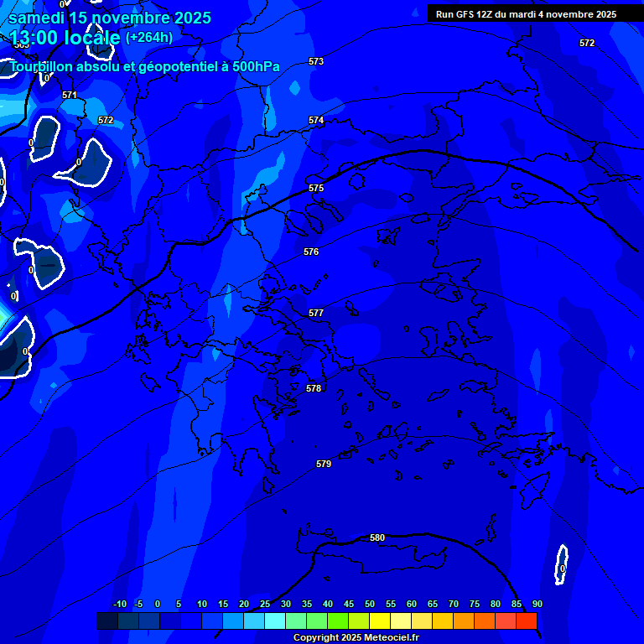Click the "Run GFS 12Z" header banner
The image size is (644, 644).
pyautogui.click(x=526, y=14)
